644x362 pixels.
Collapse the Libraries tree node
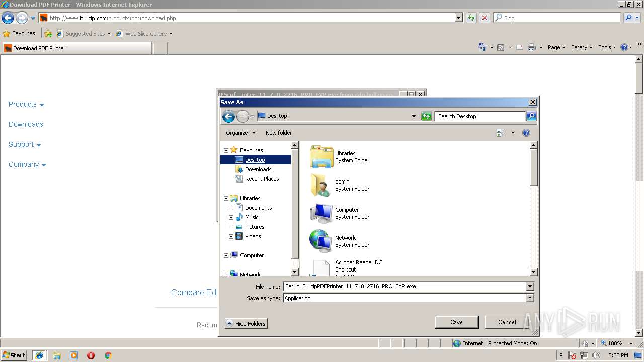(226, 198)
